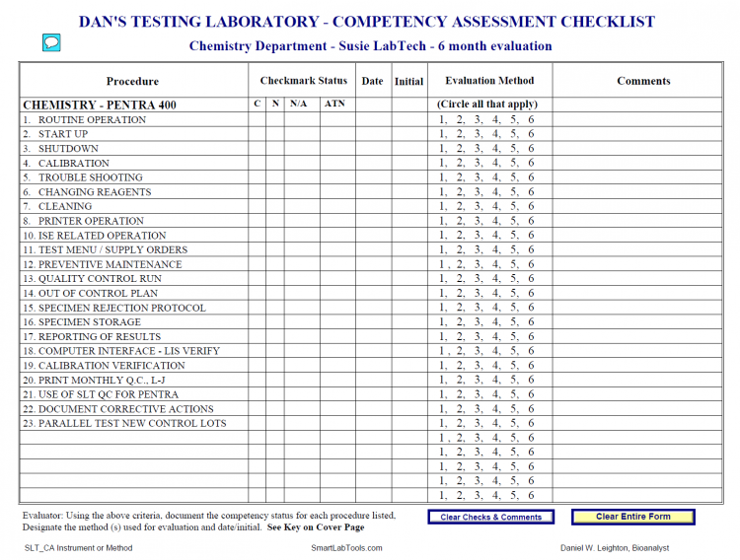740x560 pixels.
Task: Select evaluation method 6 for ISE Related Operation
Action: (x=531, y=236)
